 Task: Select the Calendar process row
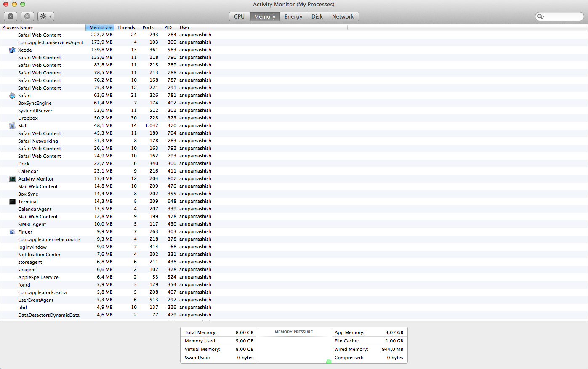click(294, 171)
